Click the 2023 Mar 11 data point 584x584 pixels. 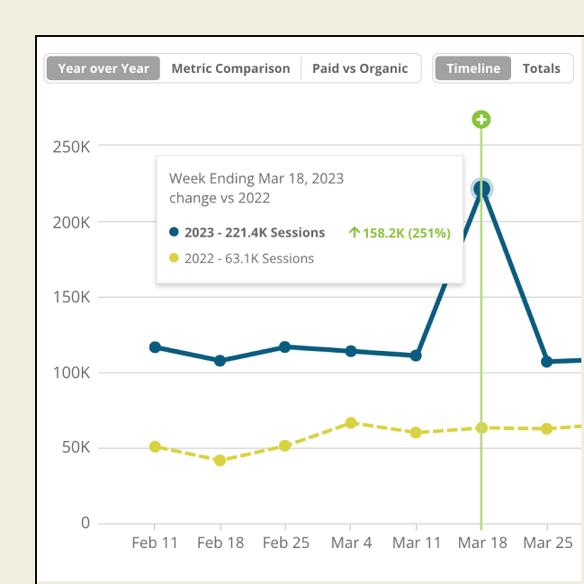416,355
